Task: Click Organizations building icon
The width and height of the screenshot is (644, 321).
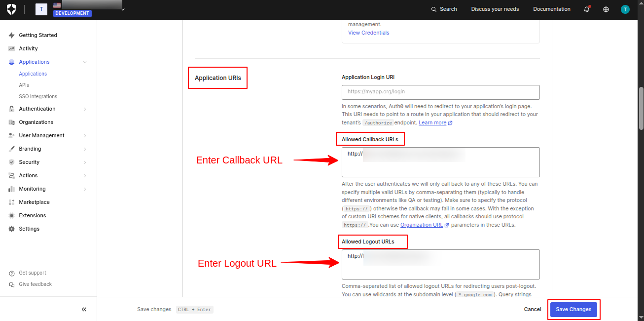Action: pyautogui.click(x=12, y=122)
